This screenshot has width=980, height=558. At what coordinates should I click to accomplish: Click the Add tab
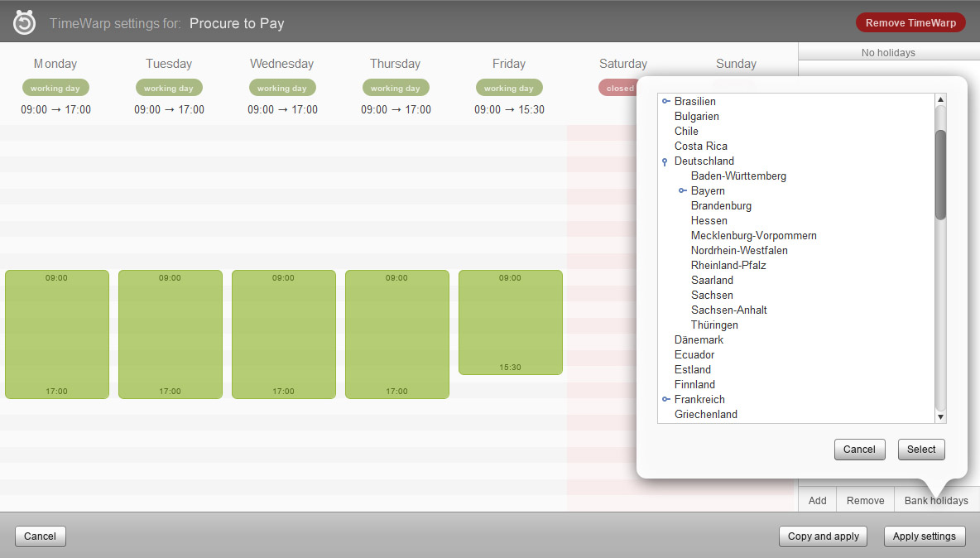[817, 500]
